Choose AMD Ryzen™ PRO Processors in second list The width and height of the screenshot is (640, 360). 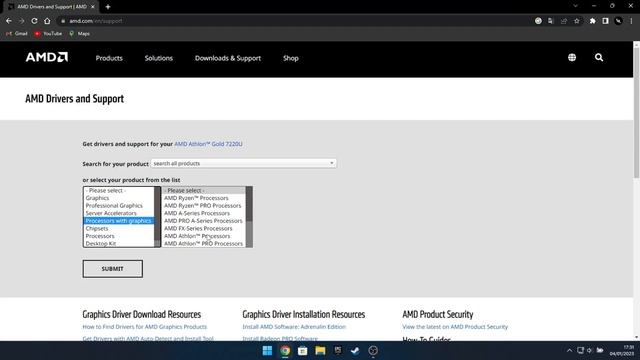204,206
